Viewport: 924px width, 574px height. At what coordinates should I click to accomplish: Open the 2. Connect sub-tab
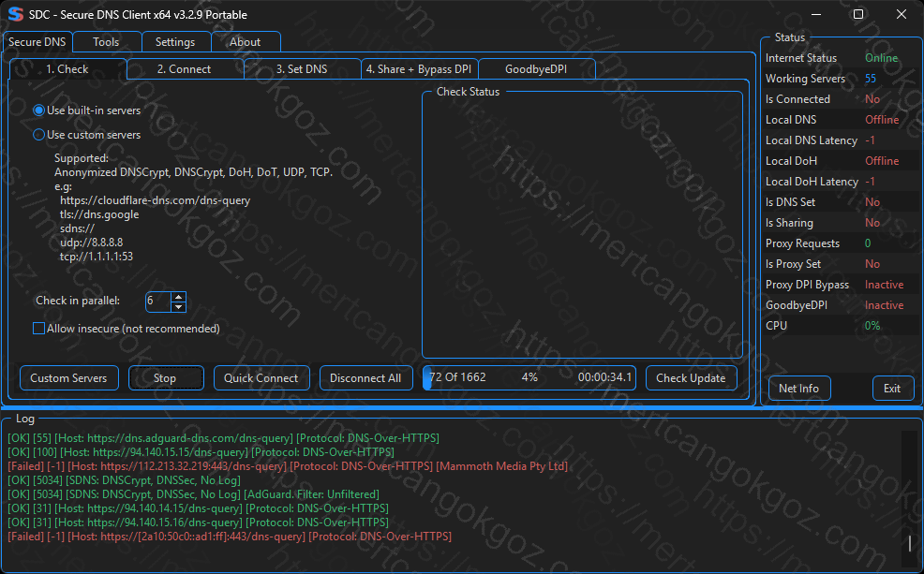click(x=184, y=69)
